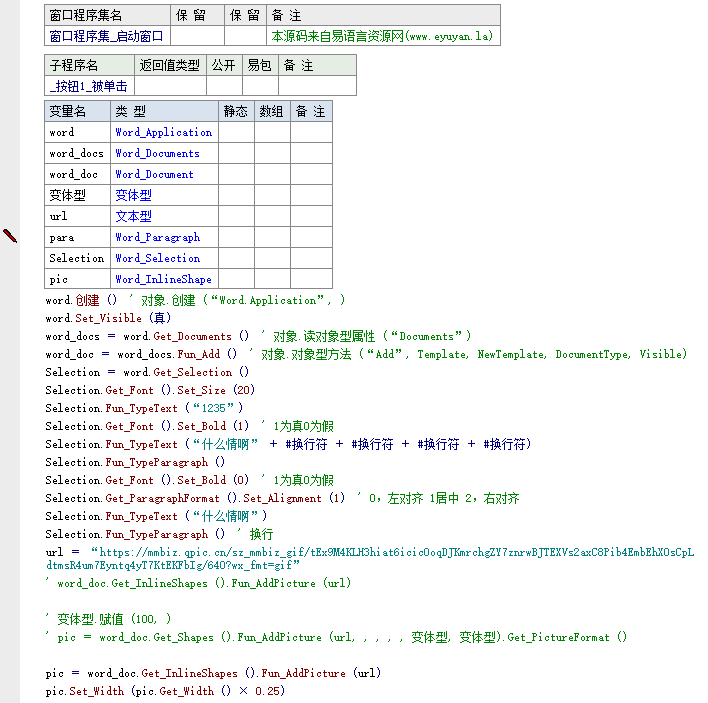Viewport: 708px width, 703px height.
Task: Click Fun_TypeParagraph line with 换行 comment
Action: (159, 534)
